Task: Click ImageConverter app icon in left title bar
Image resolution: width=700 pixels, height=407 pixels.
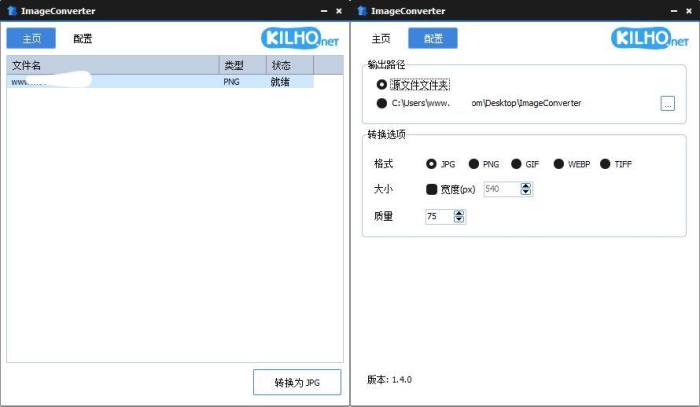Action: (x=12, y=10)
